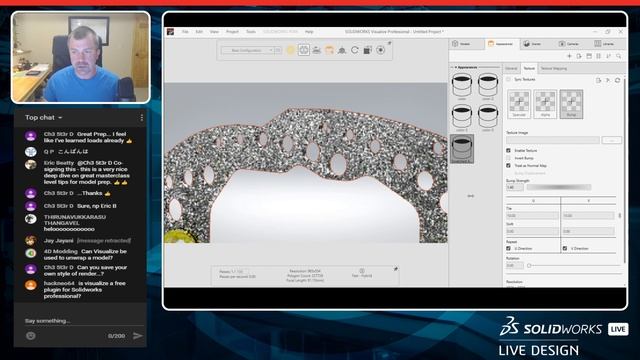The height and width of the screenshot is (360, 640).
Task: Click the Rotation value field
Action: tap(514, 266)
